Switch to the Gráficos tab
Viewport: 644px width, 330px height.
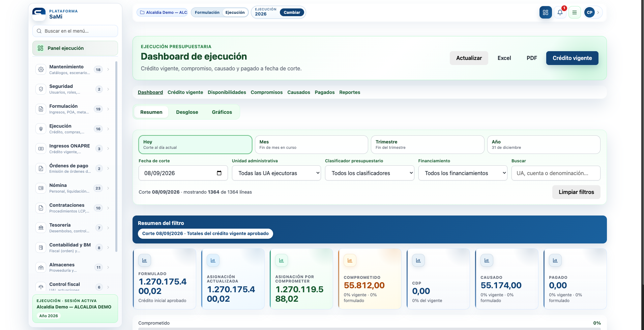(x=222, y=112)
